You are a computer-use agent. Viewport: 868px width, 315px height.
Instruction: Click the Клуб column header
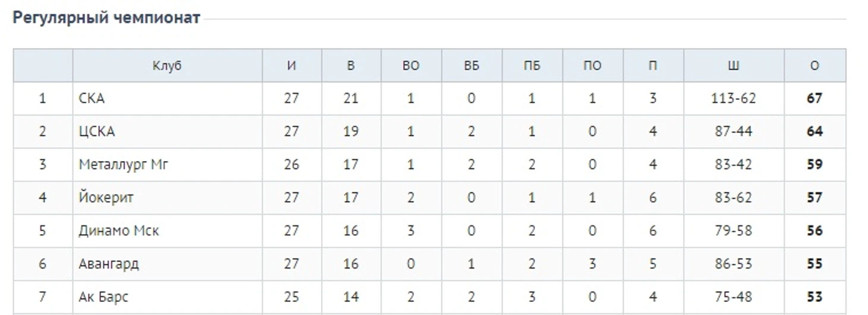click(x=167, y=66)
